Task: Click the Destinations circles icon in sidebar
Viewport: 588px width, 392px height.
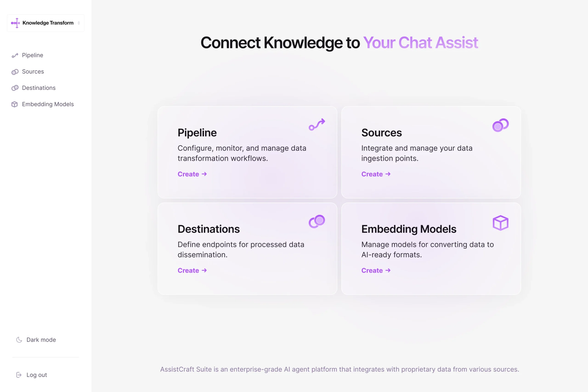Action: pos(15,88)
